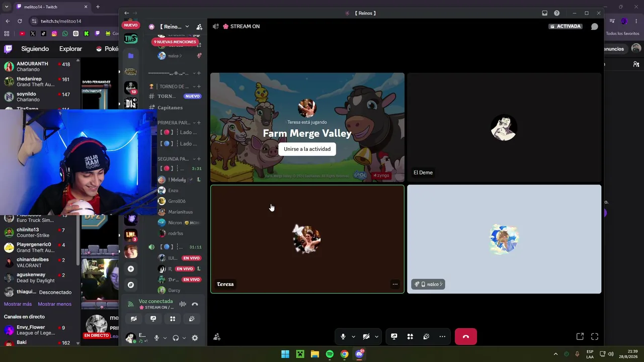Open Teresa tile options menu
The height and width of the screenshot is (362, 644).
(x=395, y=284)
